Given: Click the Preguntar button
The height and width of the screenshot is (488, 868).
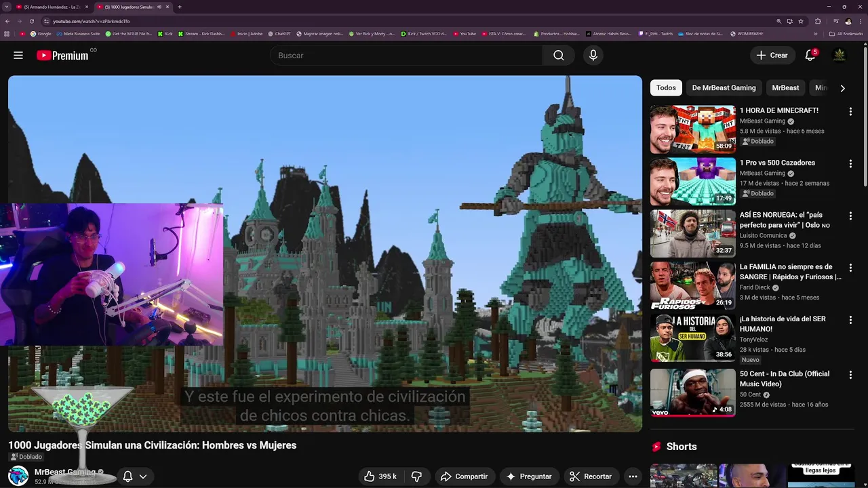Looking at the screenshot, I should click(529, 476).
